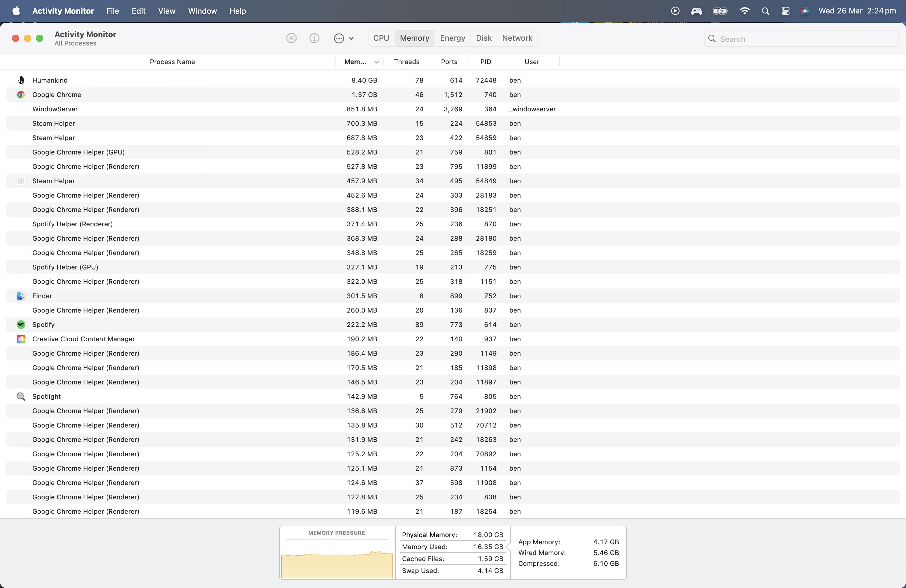This screenshot has height=588, width=906.
Task: Click App Memory 4.17 GB value
Action: click(606, 542)
